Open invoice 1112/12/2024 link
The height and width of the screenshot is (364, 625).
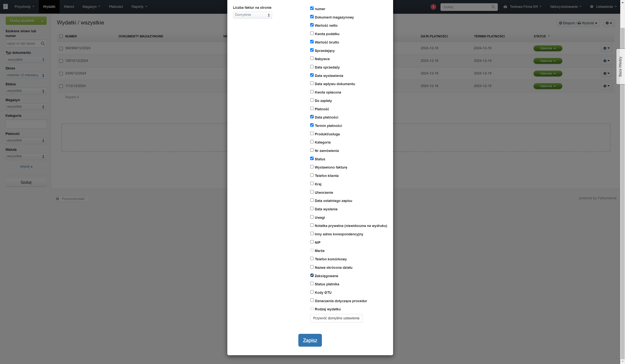click(x=75, y=86)
